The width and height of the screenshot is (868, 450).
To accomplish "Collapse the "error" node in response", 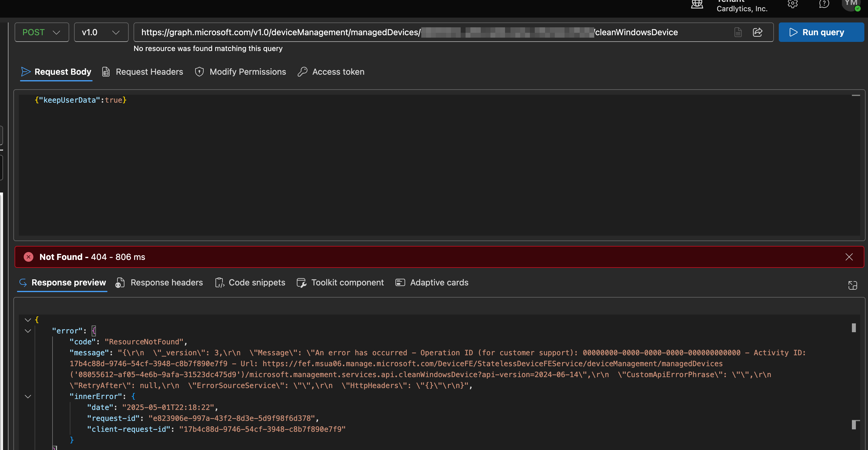I will 28,331.
